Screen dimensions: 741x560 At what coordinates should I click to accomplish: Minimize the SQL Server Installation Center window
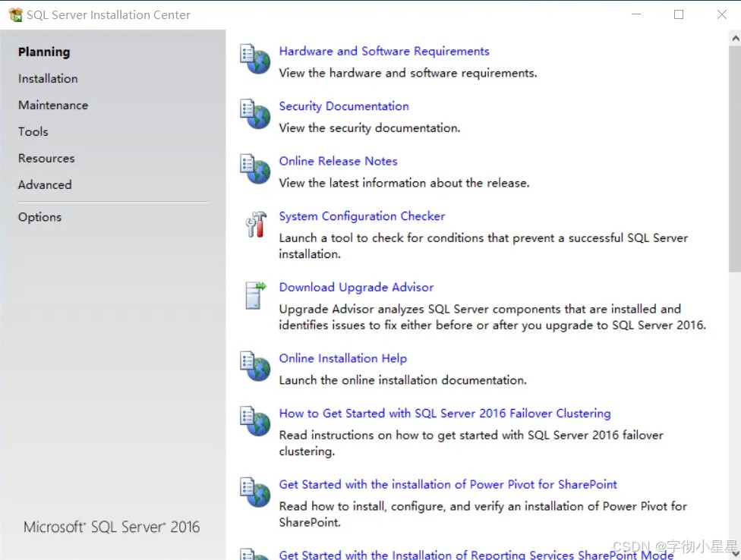[x=636, y=14]
